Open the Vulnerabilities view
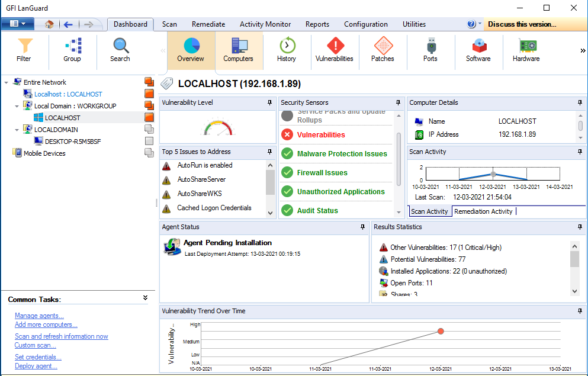588x376 pixels. pyautogui.click(x=335, y=50)
